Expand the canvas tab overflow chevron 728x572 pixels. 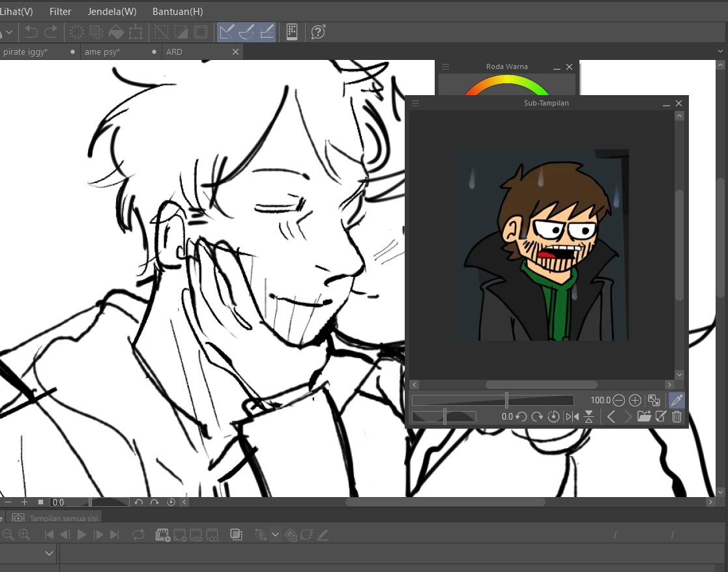721,51
